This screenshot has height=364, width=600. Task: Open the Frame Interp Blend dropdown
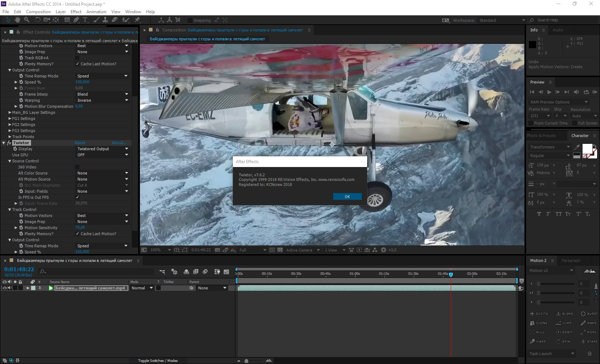[102, 94]
